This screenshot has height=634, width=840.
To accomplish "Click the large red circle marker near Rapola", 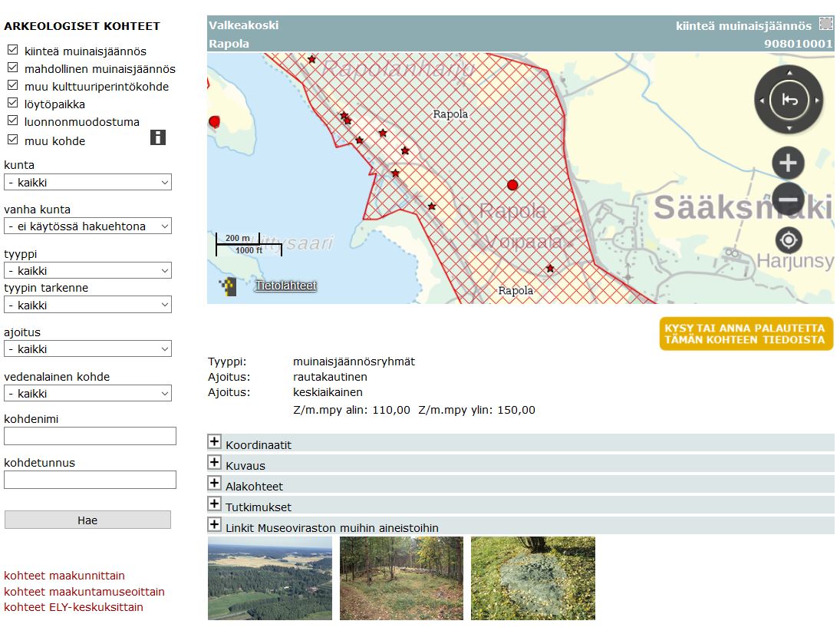I will tap(512, 184).
